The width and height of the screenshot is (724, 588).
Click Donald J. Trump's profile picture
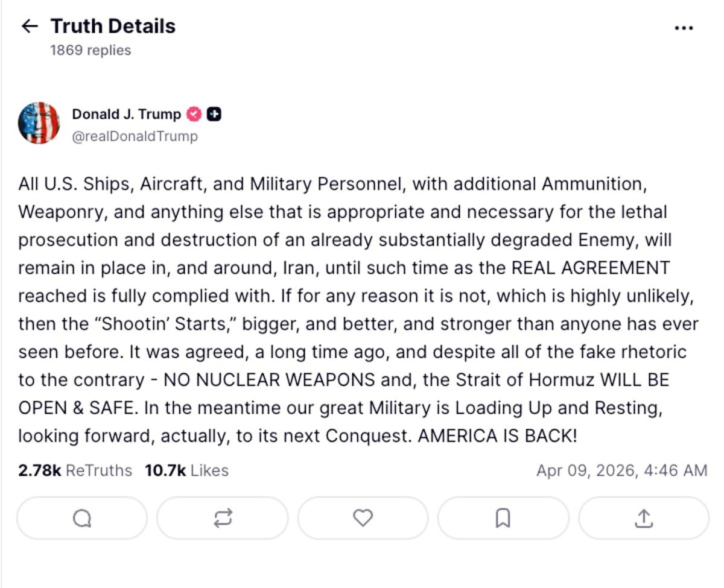(39, 122)
